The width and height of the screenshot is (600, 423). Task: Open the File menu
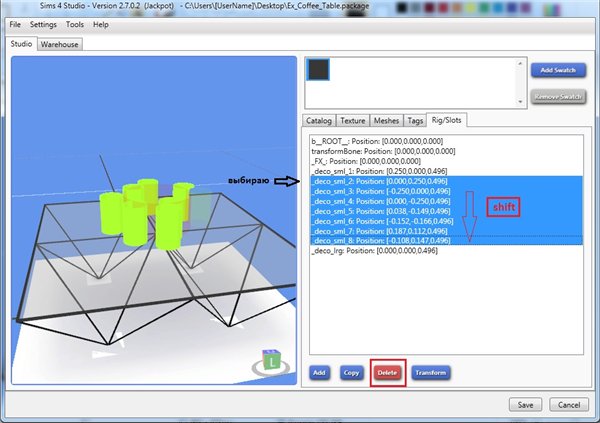pos(15,23)
